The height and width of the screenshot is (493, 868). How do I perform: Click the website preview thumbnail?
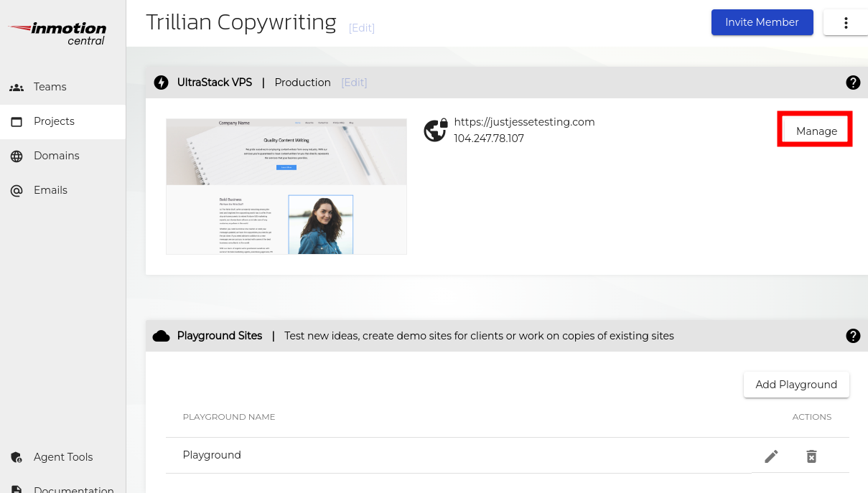(286, 187)
